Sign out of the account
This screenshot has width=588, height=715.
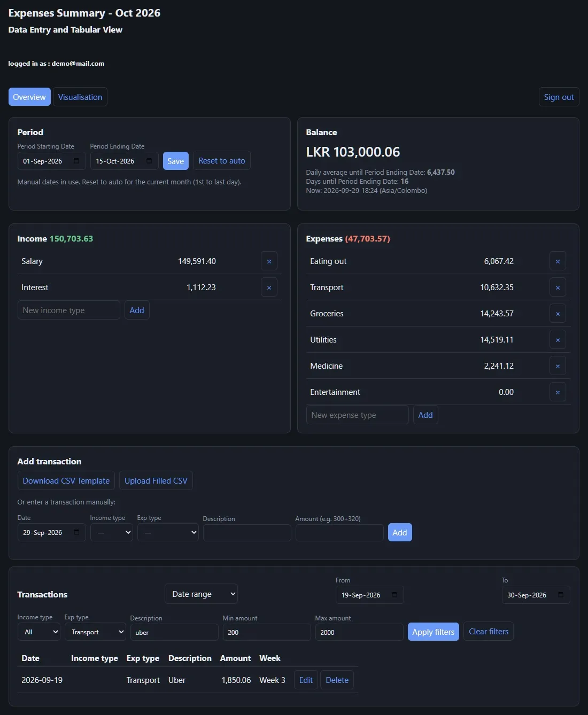click(x=559, y=97)
